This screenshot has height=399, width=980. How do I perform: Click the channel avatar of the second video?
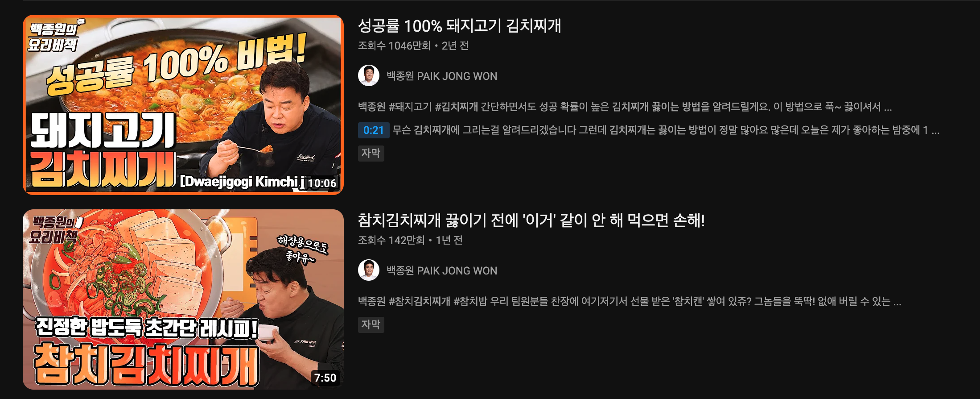369,270
